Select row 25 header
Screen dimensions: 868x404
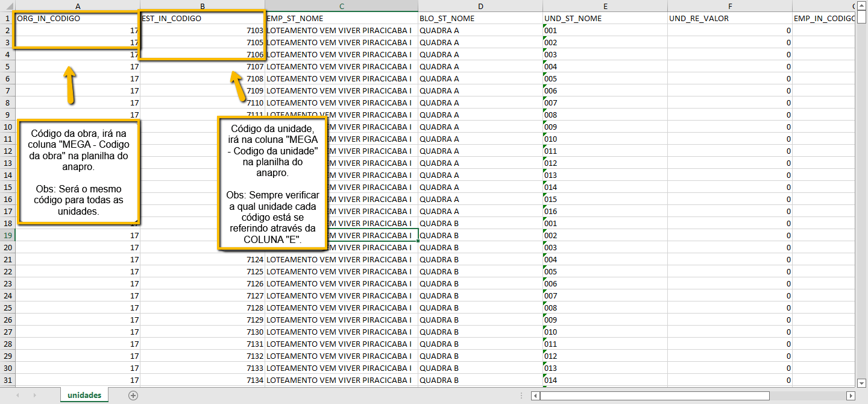(7, 308)
